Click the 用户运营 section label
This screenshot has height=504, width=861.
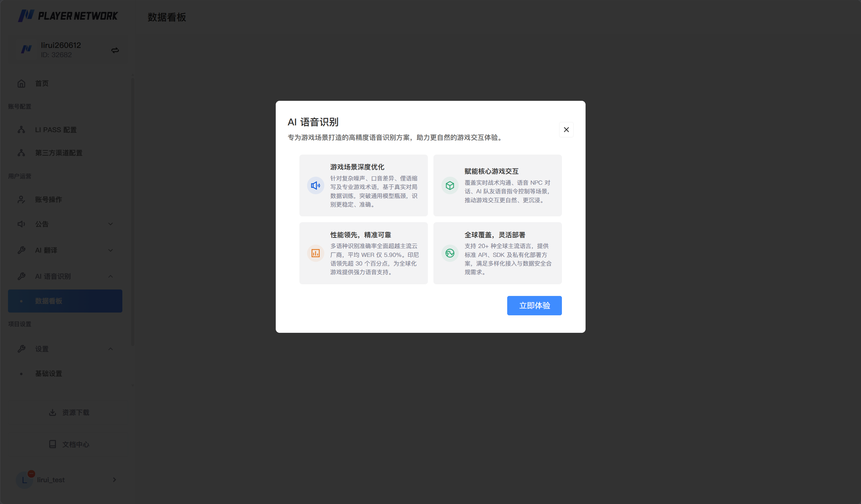[x=19, y=176]
